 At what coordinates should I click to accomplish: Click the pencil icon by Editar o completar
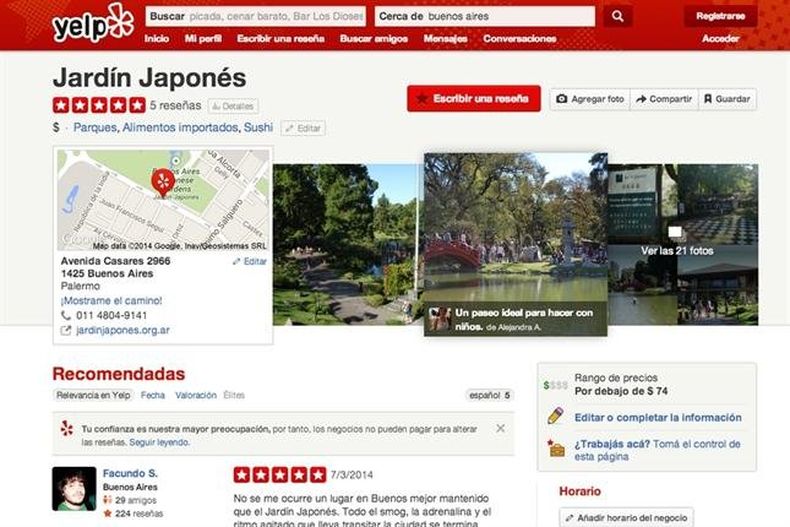point(556,416)
